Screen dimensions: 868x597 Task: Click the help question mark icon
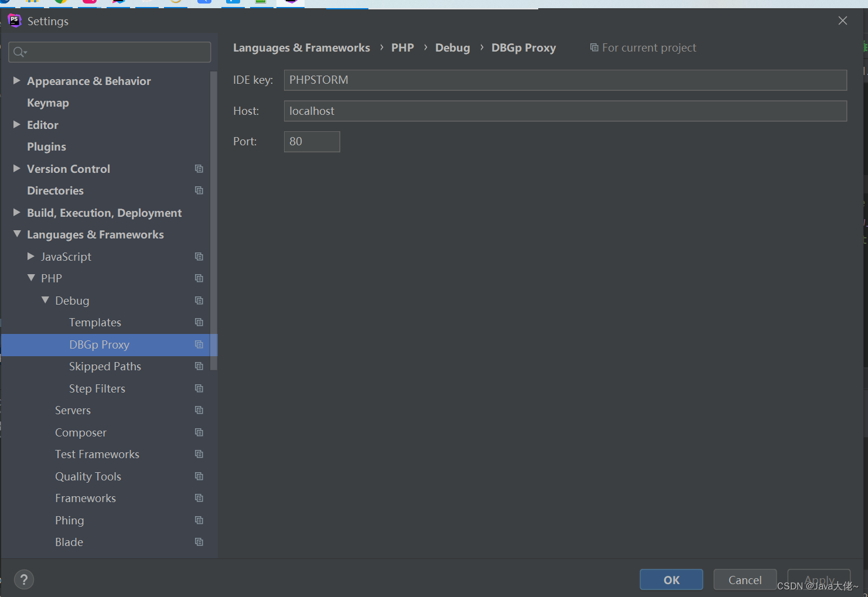pyautogui.click(x=24, y=579)
